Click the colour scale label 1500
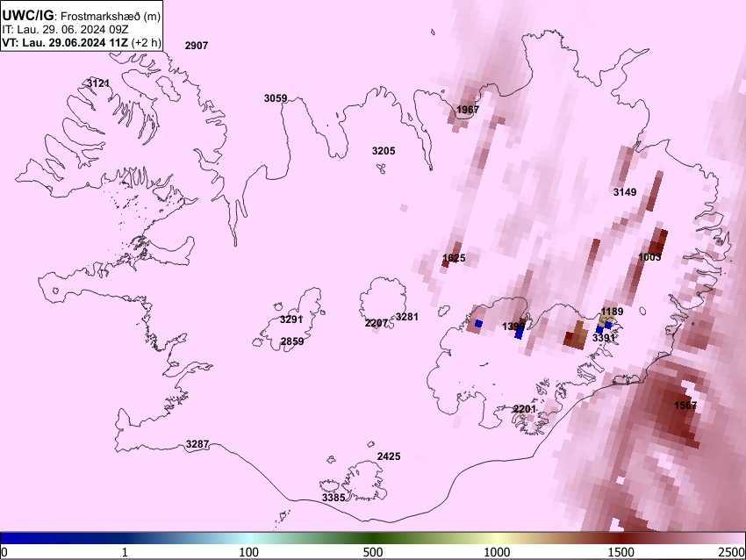The image size is (746, 560). (x=621, y=552)
